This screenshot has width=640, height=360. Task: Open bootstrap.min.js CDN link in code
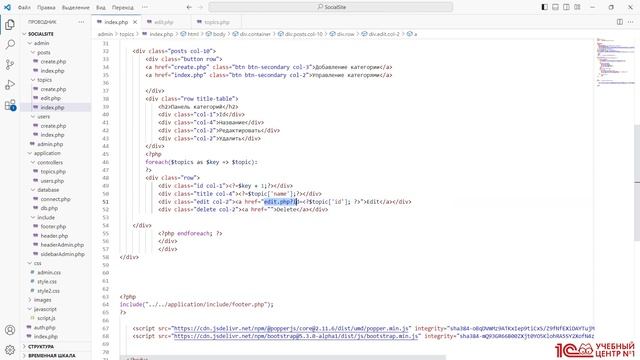pos(296,336)
